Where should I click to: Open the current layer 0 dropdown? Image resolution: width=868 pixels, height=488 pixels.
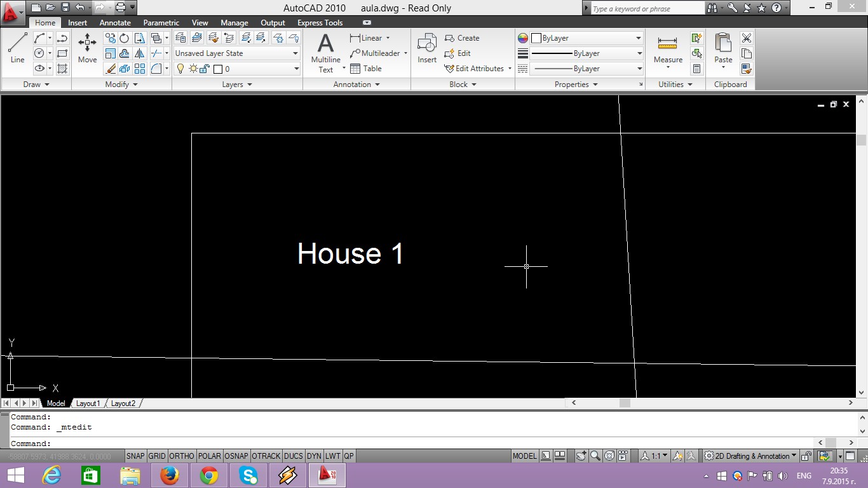(236, 69)
